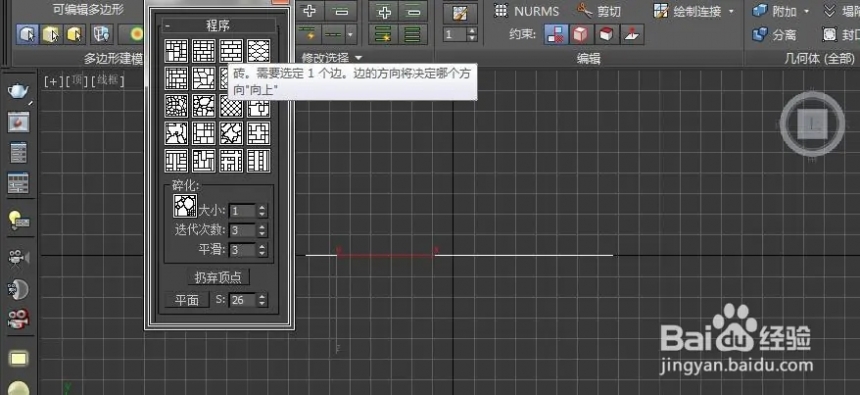Toggle wireframe cube with bulb icon
Screen dimensions: 860x395
(x=101, y=35)
